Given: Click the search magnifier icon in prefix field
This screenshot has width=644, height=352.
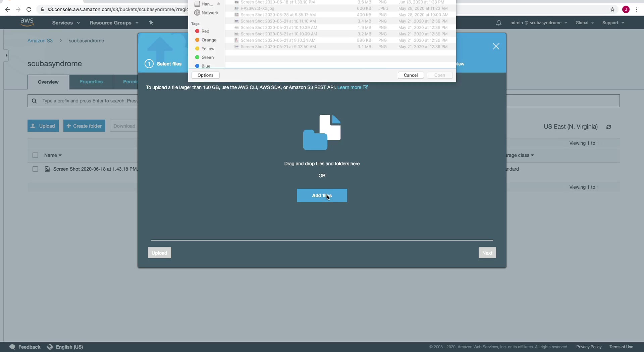Looking at the screenshot, I should click(34, 101).
